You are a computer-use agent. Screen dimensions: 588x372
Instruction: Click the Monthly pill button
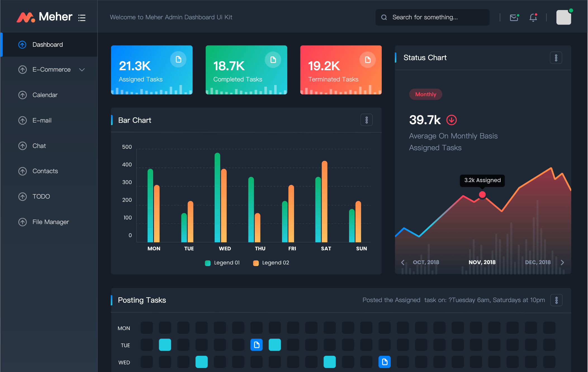coord(425,94)
